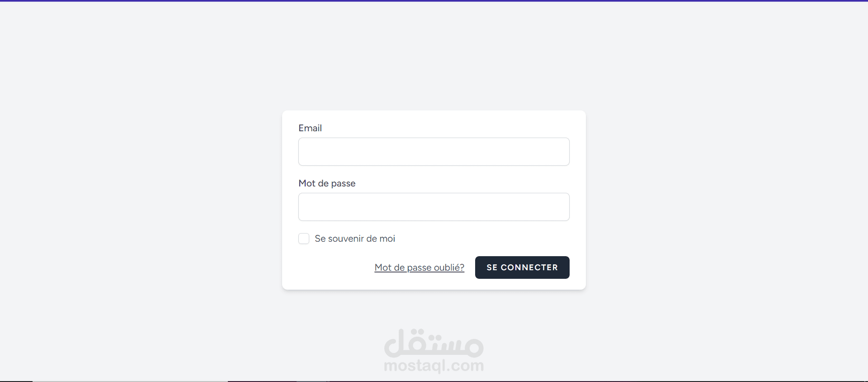Click the word 'oublié?' in the forgot password link

pos(449,267)
